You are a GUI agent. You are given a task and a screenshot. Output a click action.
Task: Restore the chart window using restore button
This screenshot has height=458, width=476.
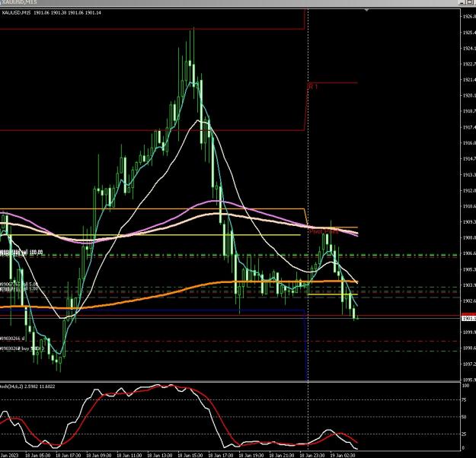pyautogui.click(x=471, y=2)
